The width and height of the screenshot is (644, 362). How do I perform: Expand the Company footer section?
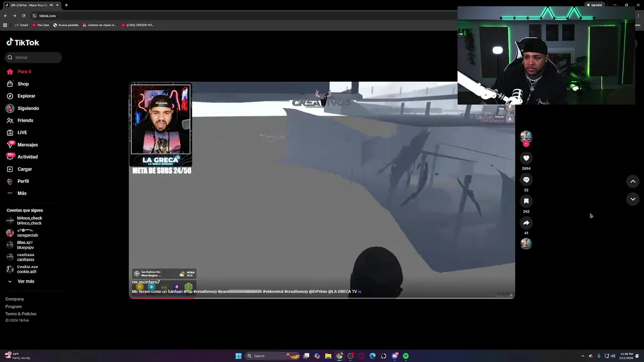point(15,299)
